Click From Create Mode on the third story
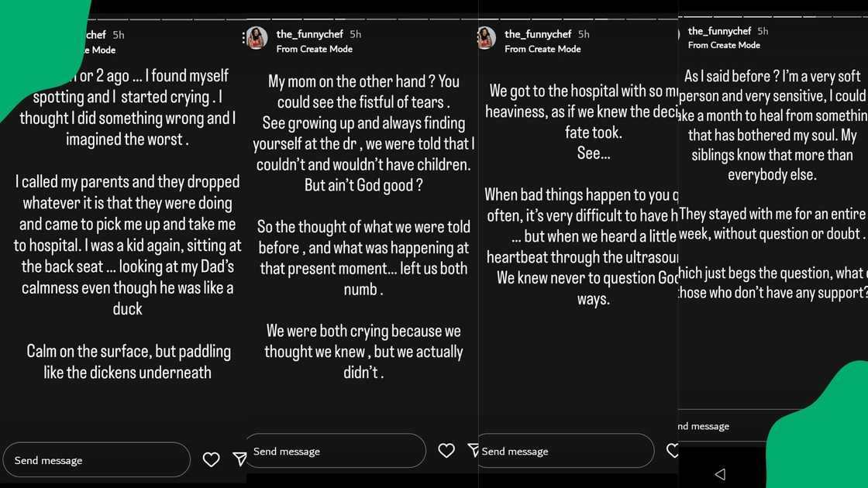This screenshot has height=488, width=868. [542, 49]
